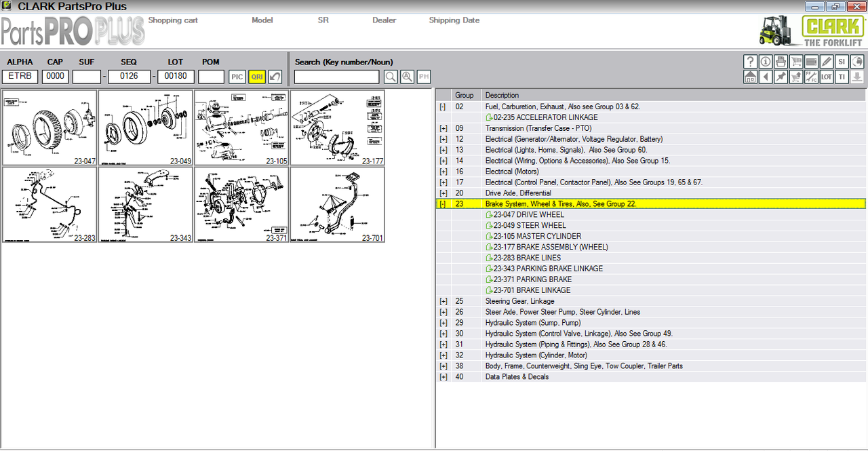
Task: Click the FF/FC wrench icon
Action: tap(811, 77)
